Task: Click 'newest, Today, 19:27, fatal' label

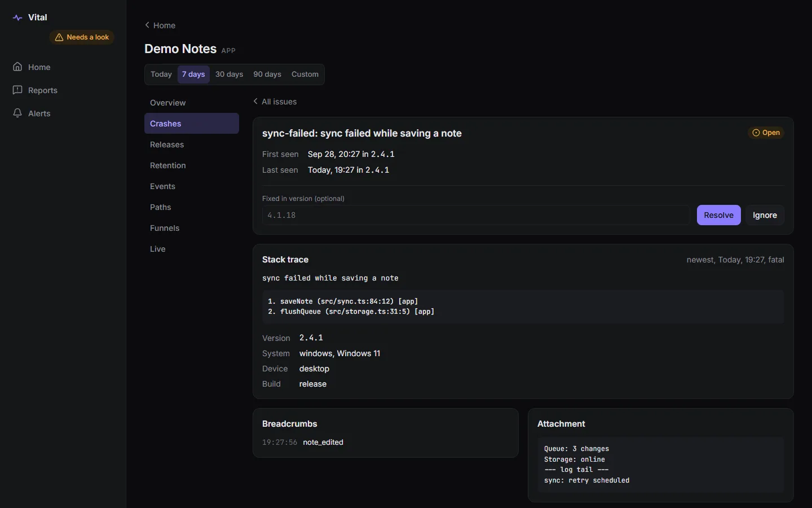Action: [x=735, y=260]
